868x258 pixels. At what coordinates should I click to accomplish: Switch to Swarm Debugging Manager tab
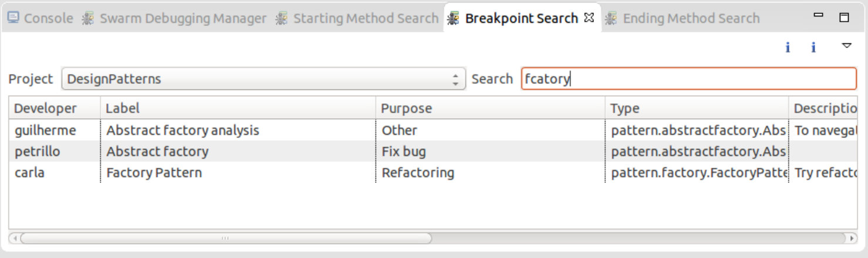(174, 19)
